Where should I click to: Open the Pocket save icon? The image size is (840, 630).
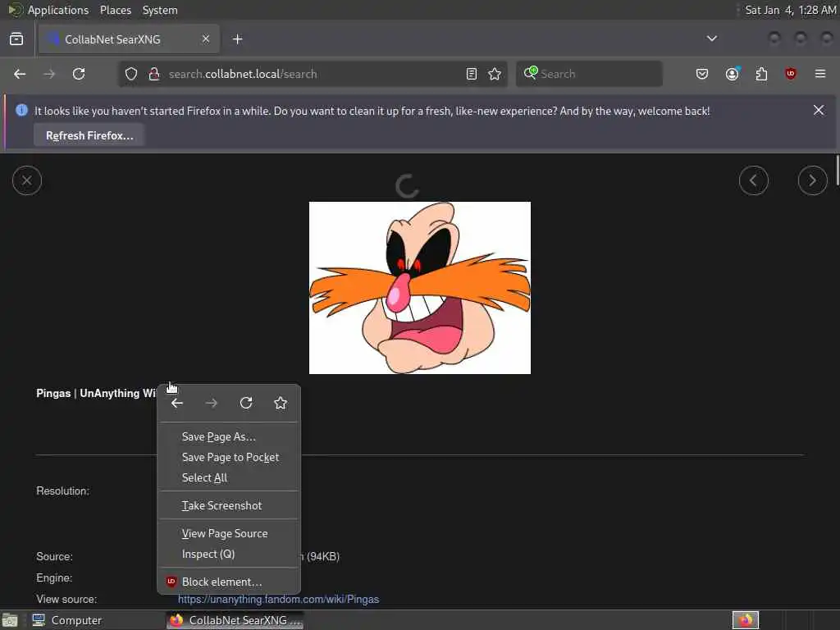702,74
